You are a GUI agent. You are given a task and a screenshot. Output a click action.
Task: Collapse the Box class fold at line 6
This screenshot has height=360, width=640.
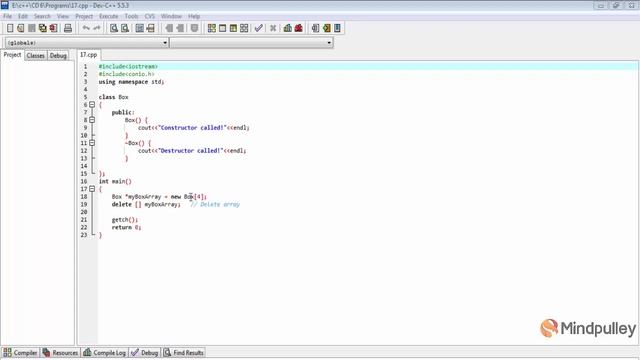point(92,105)
